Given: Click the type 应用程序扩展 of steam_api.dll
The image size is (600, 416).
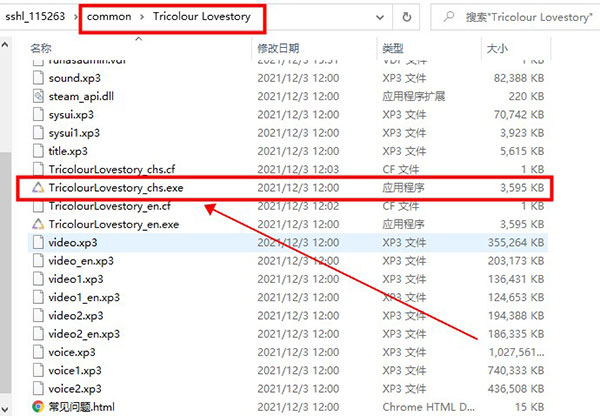Looking at the screenshot, I should tap(414, 96).
